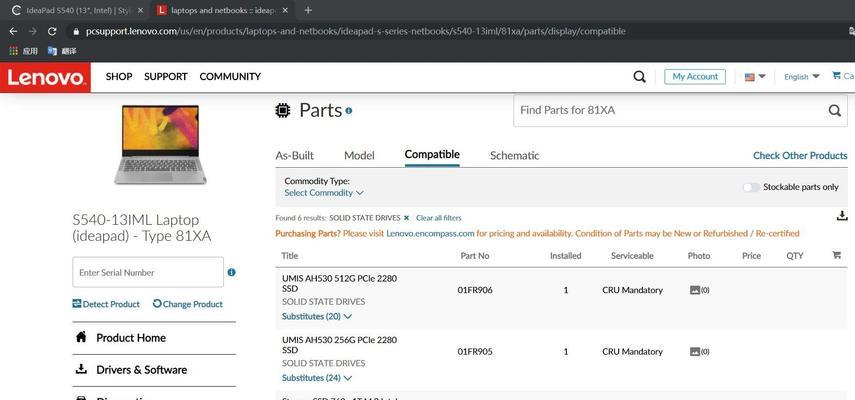
Task: Switch to the As-Built tab
Action: pos(294,155)
